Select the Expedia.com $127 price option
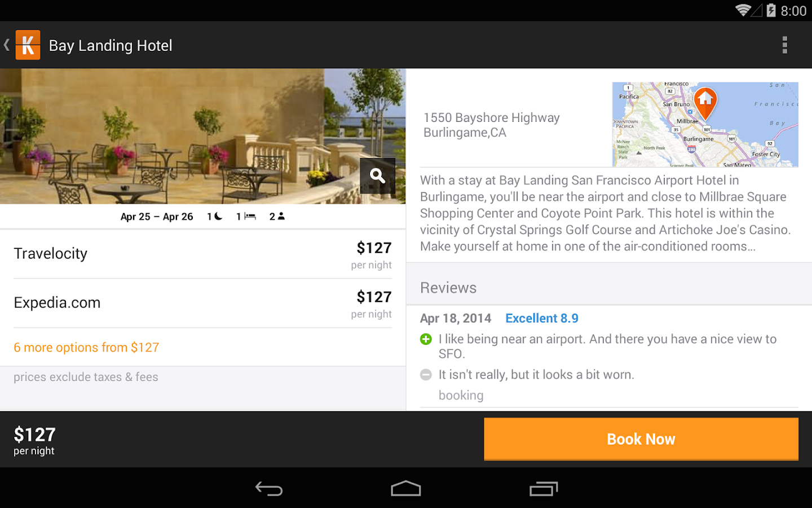Viewport: 812px width, 508px height. [202, 303]
